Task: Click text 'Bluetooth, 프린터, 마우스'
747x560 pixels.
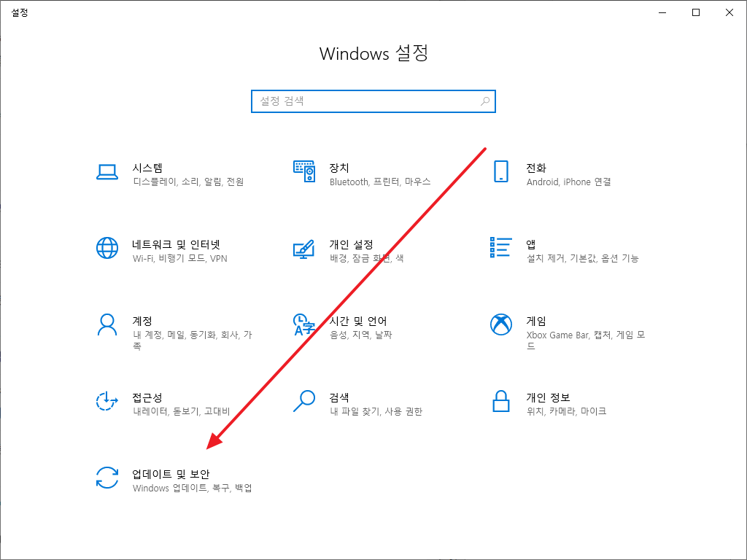Action: [x=379, y=182]
